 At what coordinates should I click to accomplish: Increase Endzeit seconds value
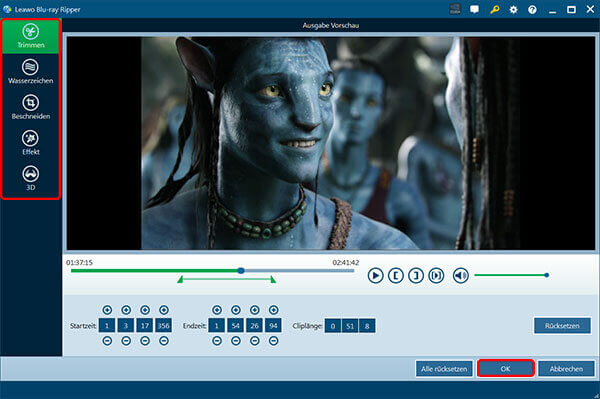click(254, 310)
